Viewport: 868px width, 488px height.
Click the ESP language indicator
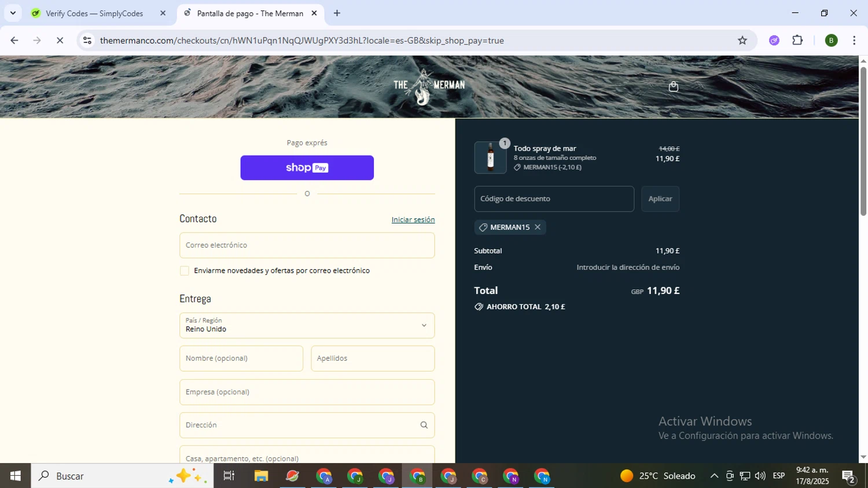tap(779, 476)
